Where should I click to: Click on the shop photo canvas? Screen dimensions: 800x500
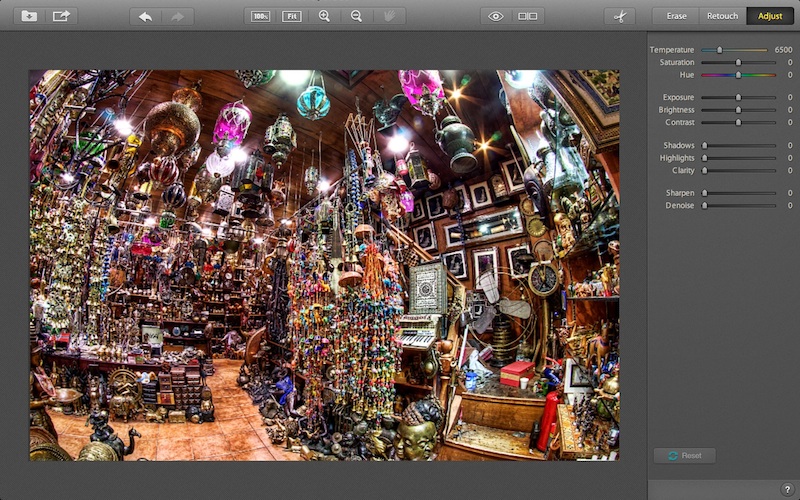[324, 265]
